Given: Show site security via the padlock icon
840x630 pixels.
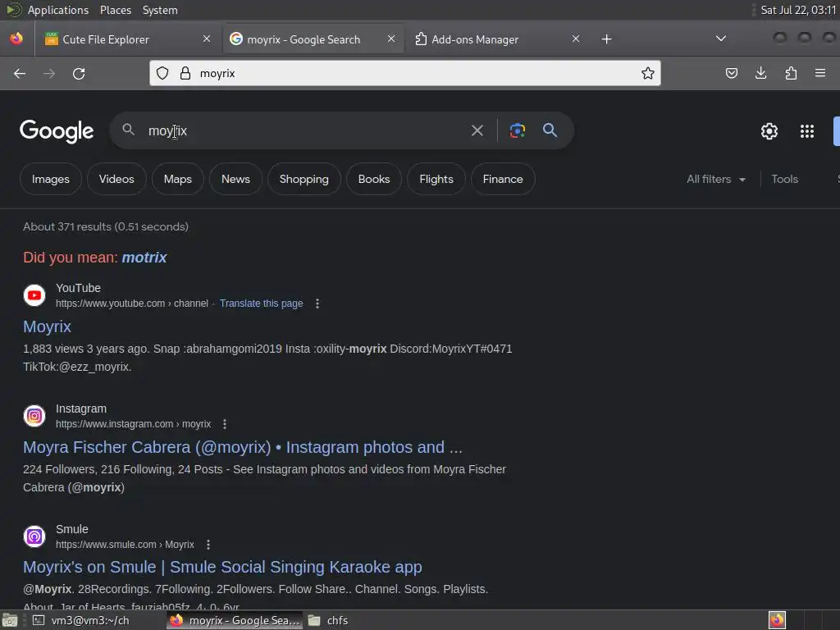Looking at the screenshot, I should point(185,73).
